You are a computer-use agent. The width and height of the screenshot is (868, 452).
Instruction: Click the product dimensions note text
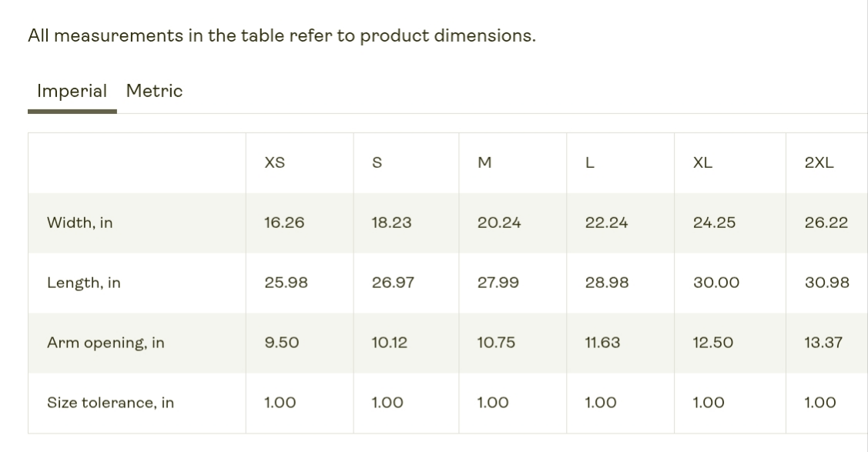281,35
